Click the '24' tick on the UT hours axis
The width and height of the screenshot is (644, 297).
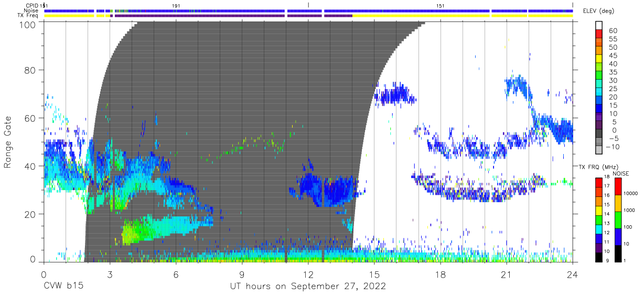click(x=573, y=274)
